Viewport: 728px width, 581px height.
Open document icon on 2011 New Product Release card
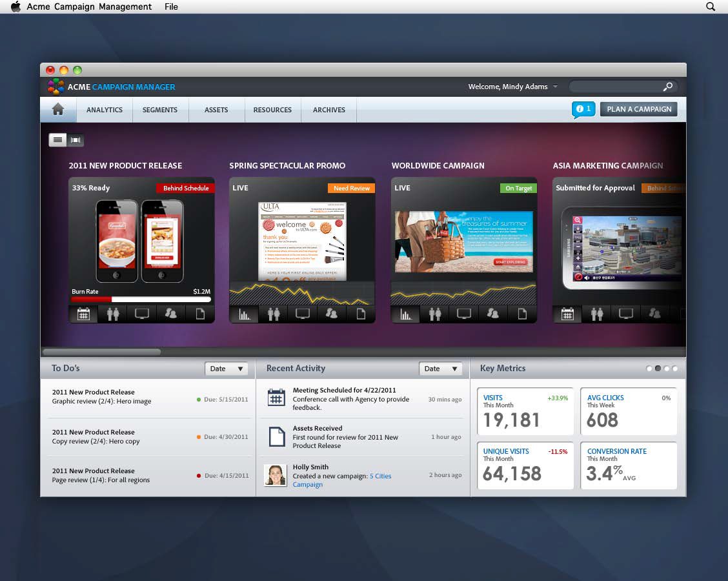[x=200, y=314]
